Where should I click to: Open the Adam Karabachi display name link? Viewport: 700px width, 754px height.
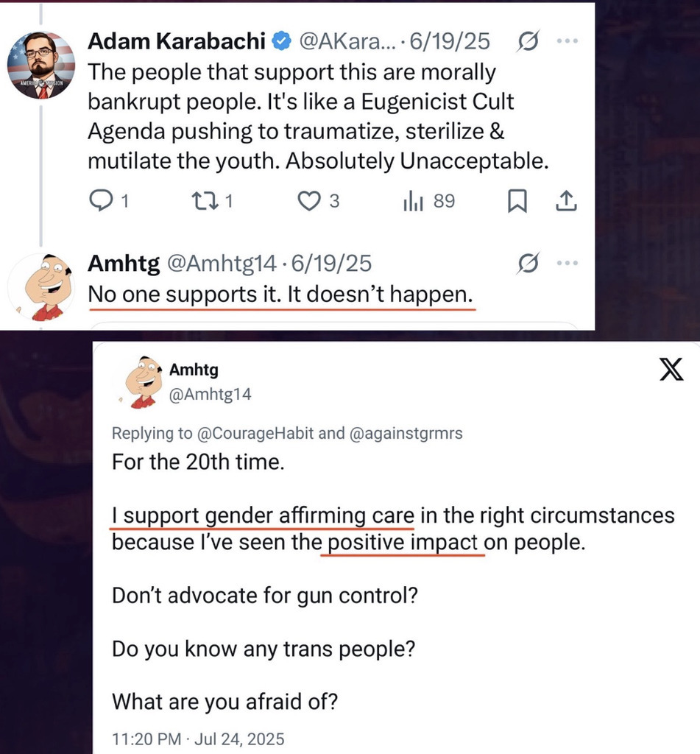(x=177, y=42)
